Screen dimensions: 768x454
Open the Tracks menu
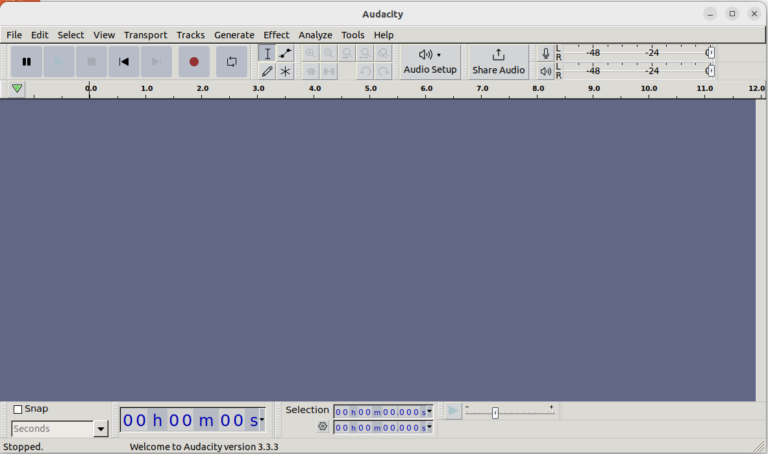[190, 35]
